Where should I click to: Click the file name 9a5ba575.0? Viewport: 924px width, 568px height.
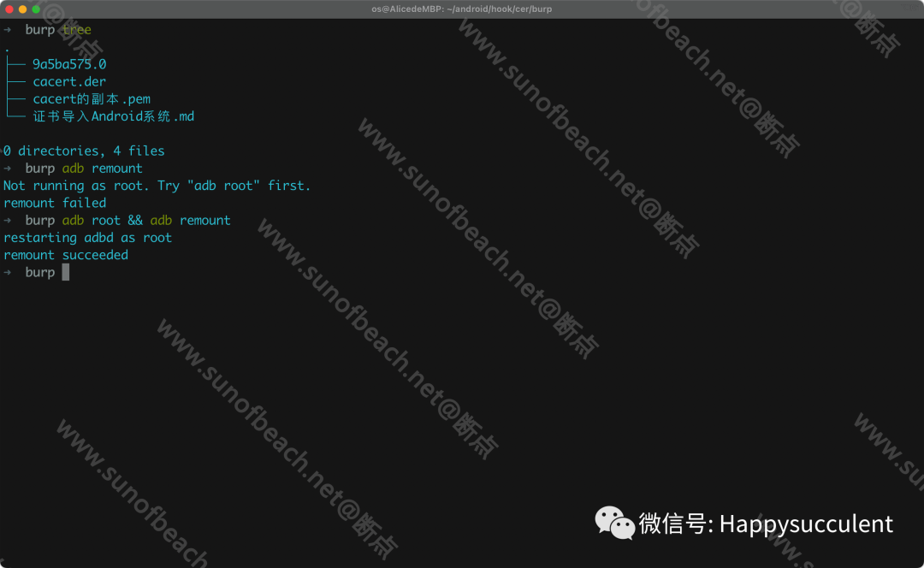[x=69, y=64]
